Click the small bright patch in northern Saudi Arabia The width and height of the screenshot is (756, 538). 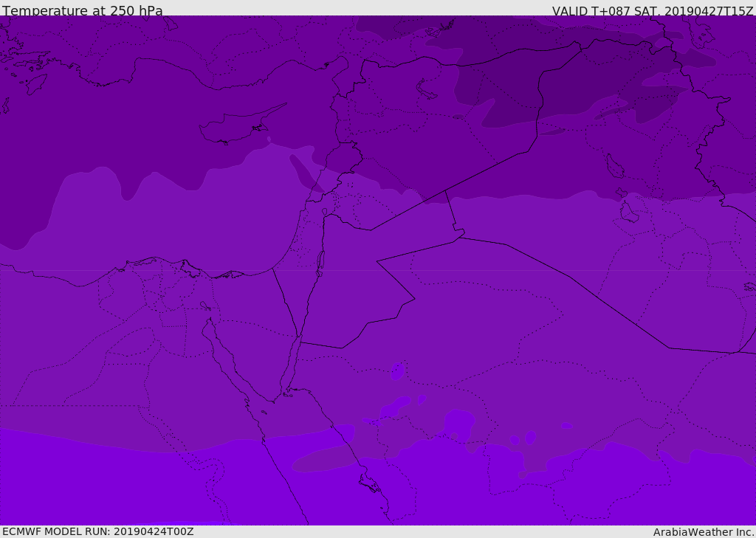pyautogui.click(x=398, y=371)
